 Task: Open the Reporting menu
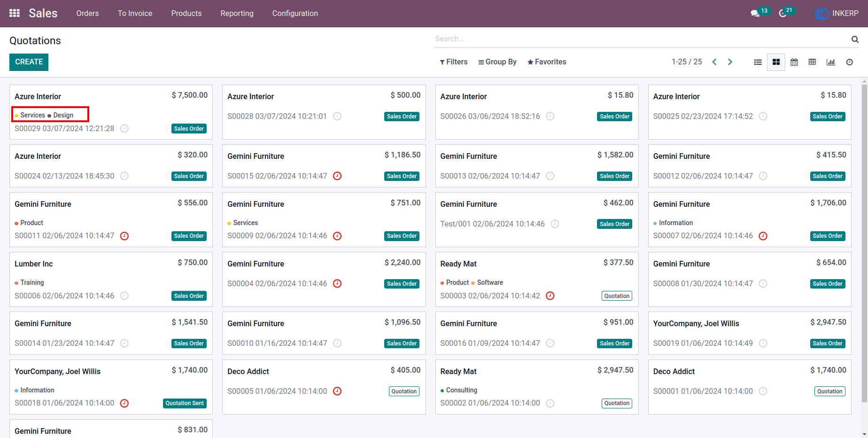pos(237,13)
